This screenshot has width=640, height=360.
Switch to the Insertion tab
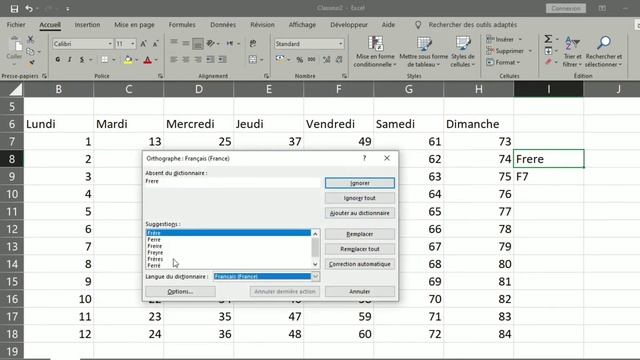[87, 25]
